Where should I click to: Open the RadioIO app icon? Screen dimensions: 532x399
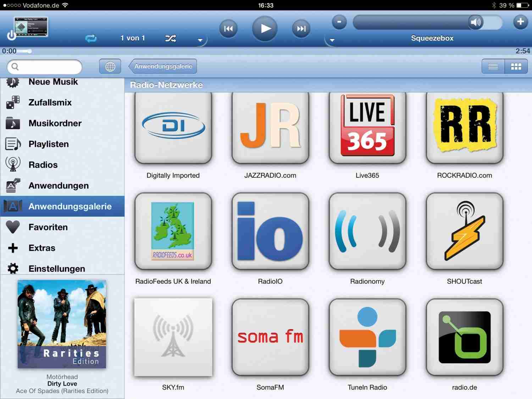tap(270, 231)
